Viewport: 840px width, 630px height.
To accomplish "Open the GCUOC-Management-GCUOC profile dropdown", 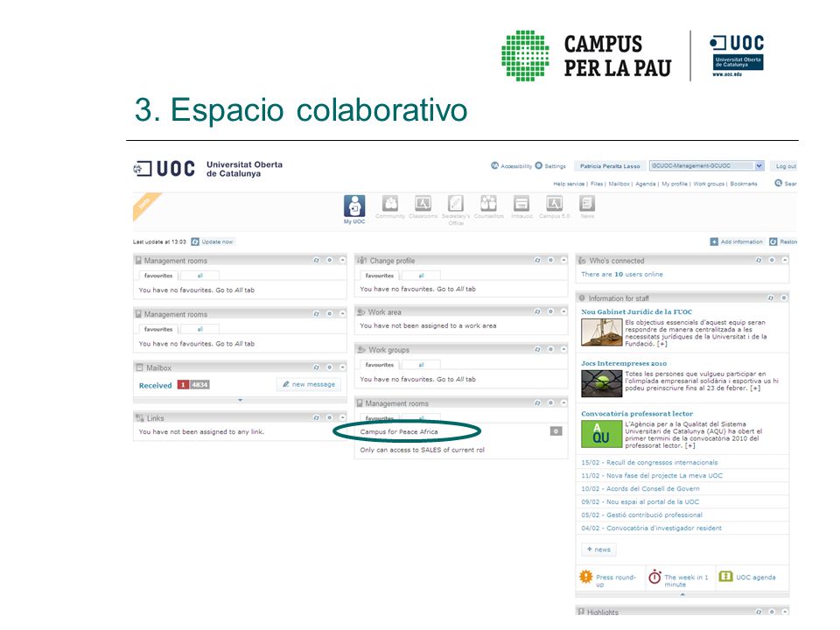I will [x=707, y=165].
